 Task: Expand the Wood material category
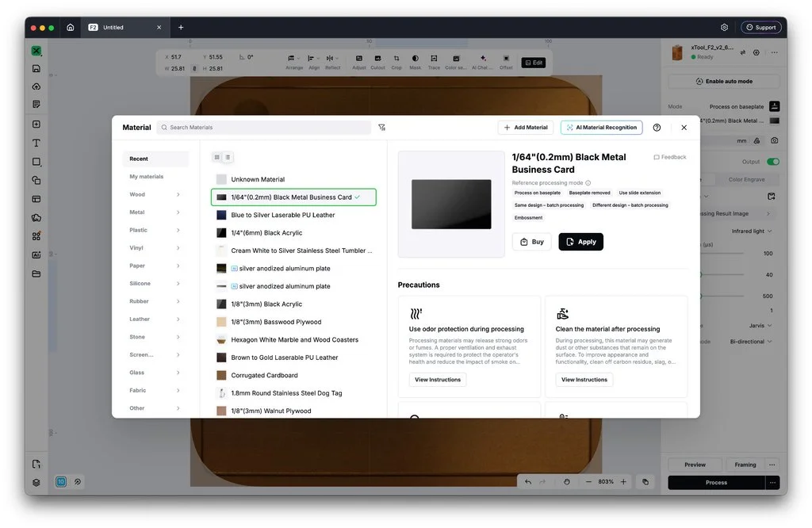tap(155, 195)
